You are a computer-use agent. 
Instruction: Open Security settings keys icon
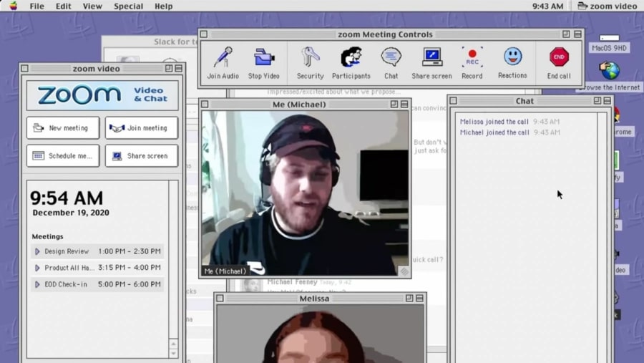pyautogui.click(x=310, y=58)
